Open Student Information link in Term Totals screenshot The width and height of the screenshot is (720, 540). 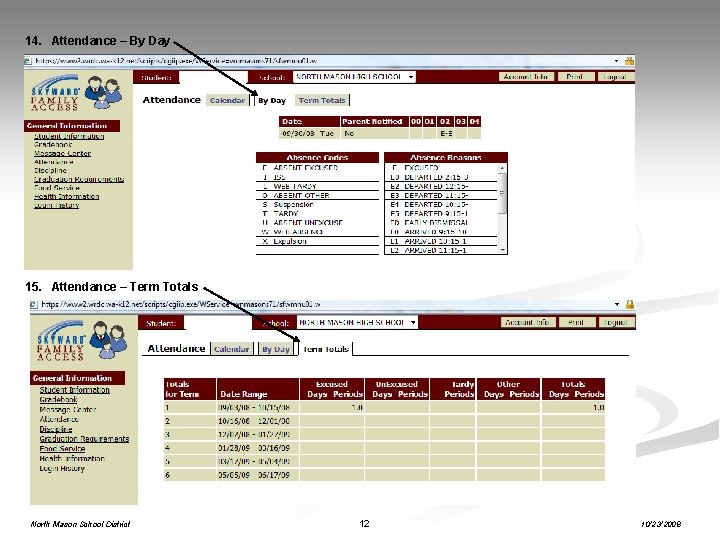click(x=75, y=390)
